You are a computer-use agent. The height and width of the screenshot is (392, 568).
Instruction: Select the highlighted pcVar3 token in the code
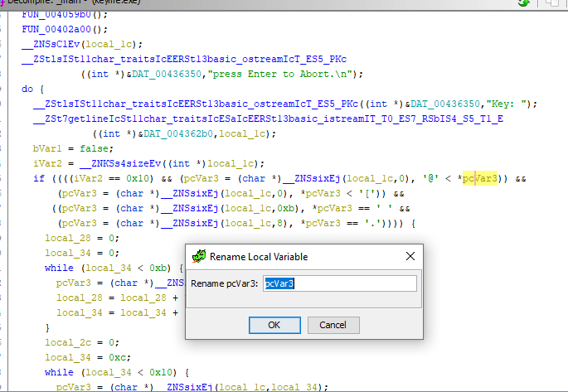(x=479, y=178)
